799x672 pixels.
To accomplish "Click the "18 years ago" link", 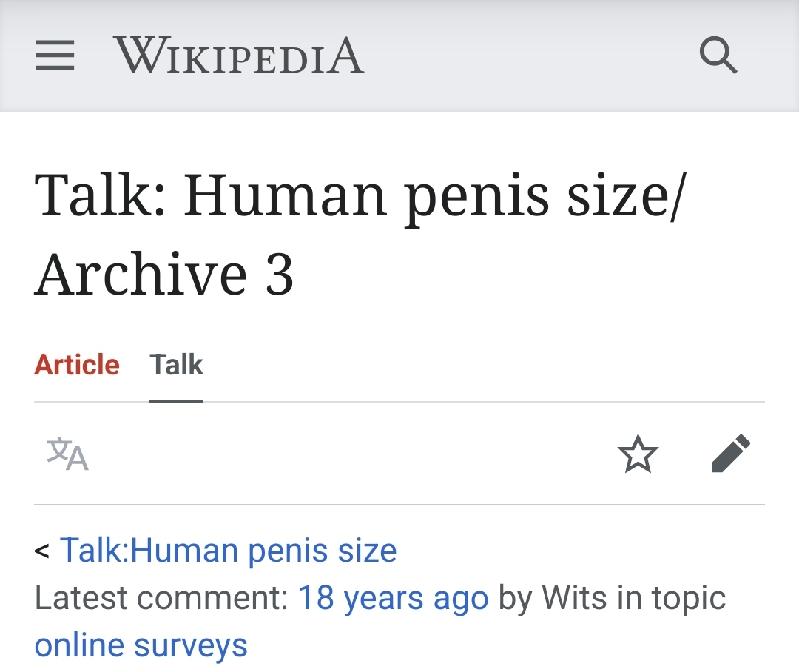I will pos(393,598).
